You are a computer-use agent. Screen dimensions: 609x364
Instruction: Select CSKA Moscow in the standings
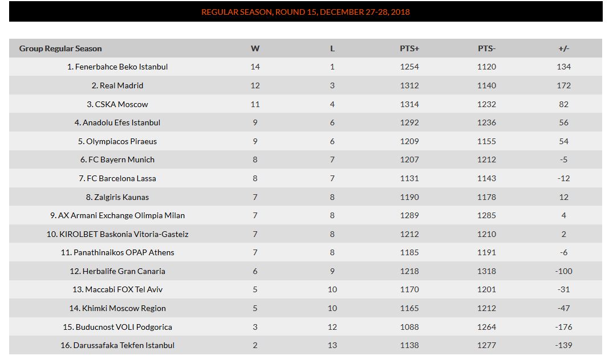click(x=121, y=104)
